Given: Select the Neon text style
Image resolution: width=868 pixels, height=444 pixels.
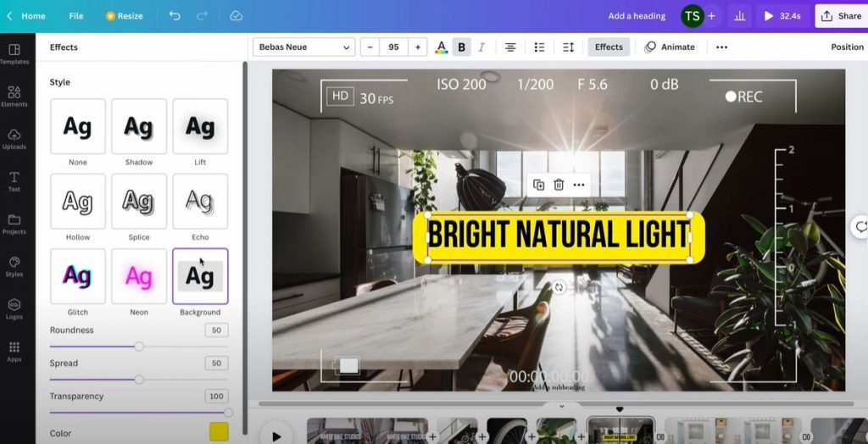Looking at the screenshot, I should point(139,276).
